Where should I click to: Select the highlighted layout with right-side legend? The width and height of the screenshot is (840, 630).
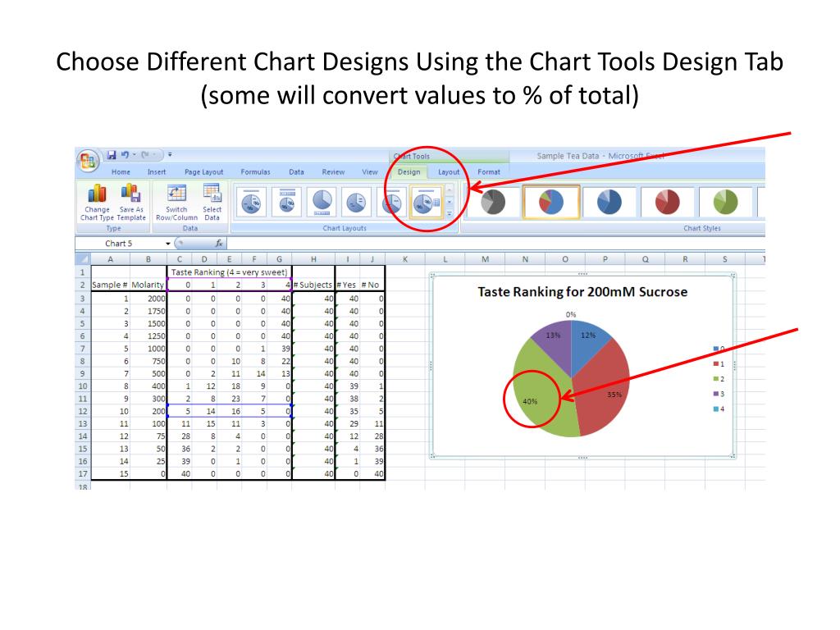click(427, 202)
